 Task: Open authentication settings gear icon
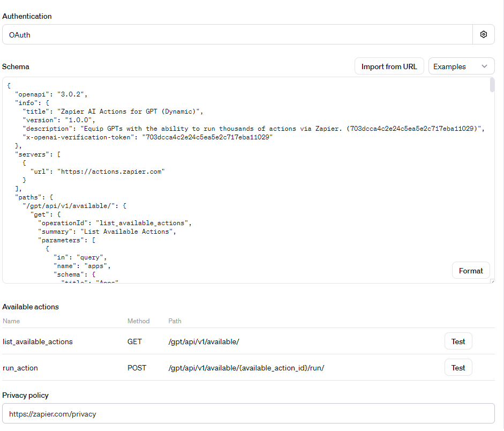click(x=484, y=34)
